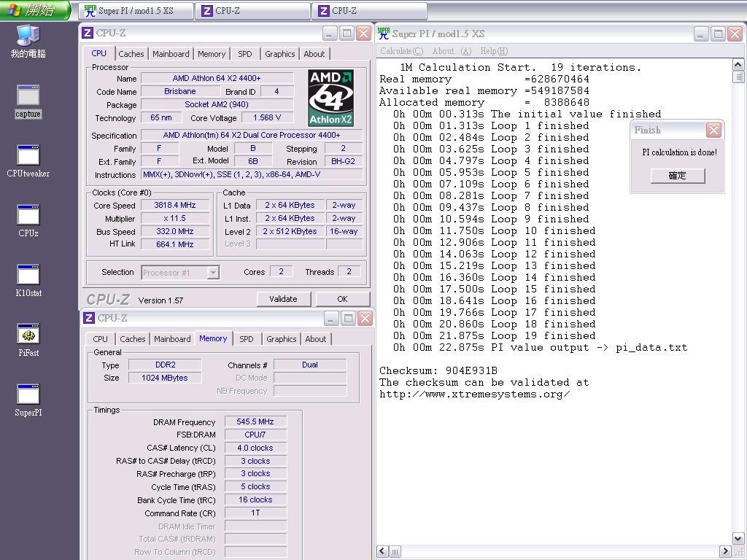The image size is (747, 560).
Task: Click the Revision BH-G2 field
Action: point(344,161)
